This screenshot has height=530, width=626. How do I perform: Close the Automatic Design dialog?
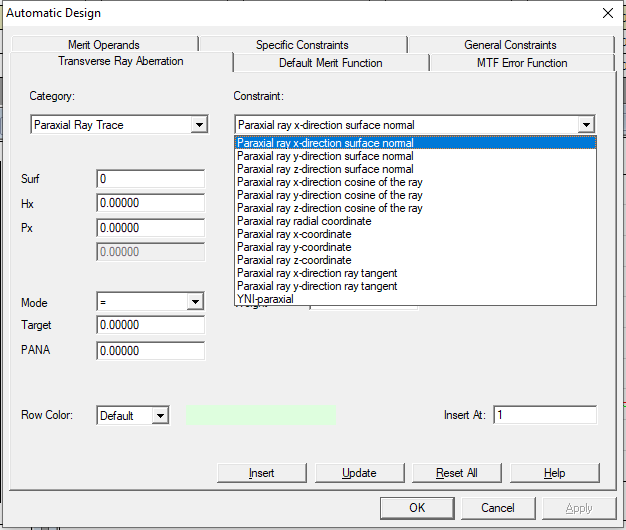click(x=608, y=13)
